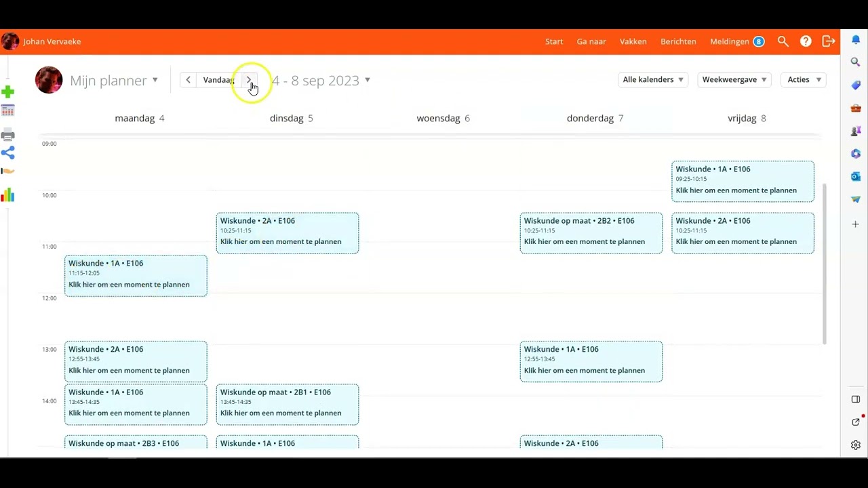Open the calendar grid icon in left sidebar
The height and width of the screenshot is (488, 868).
7,110
